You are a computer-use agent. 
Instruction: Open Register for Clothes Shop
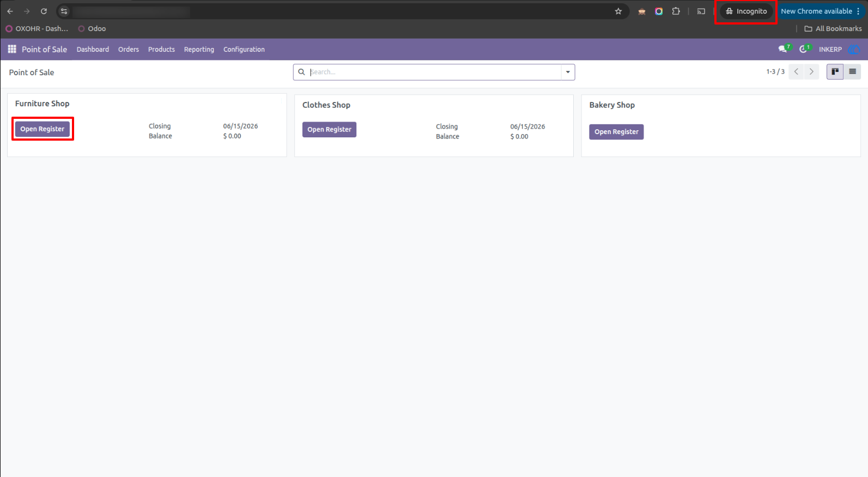coord(329,130)
